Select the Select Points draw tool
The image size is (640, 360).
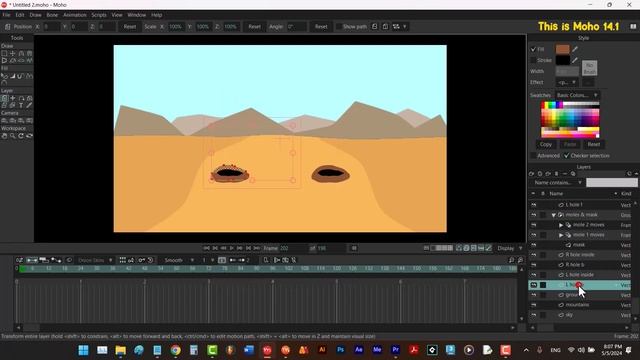4,53
